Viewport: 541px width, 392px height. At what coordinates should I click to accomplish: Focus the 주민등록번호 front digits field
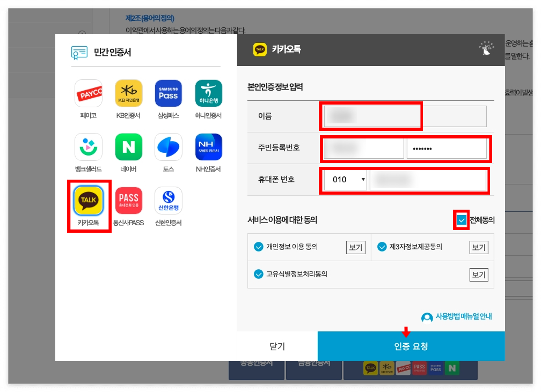(x=364, y=148)
